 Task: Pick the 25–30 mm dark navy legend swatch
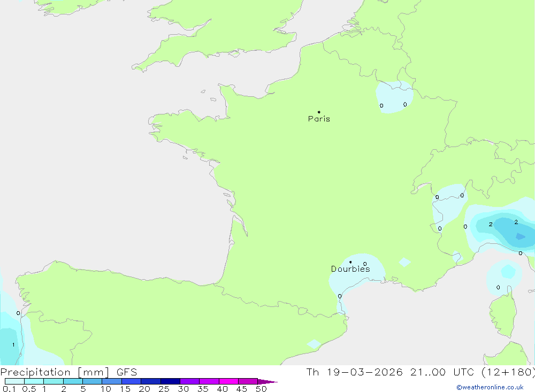point(170,381)
